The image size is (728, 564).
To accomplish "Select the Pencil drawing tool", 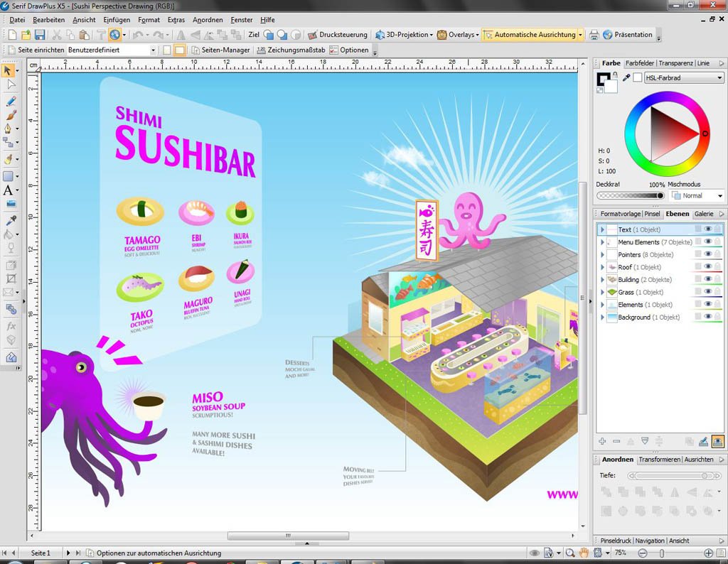I will [x=10, y=101].
